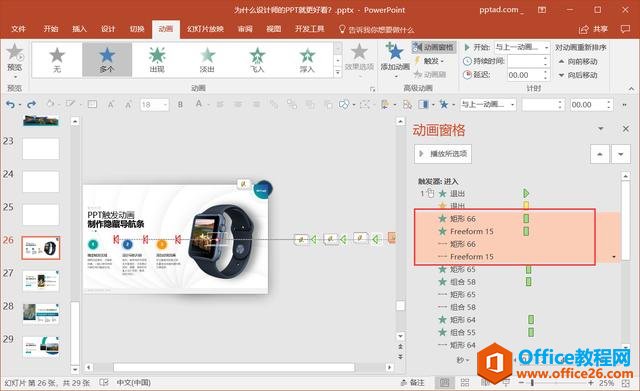Image resolution: width=640 pixels, height=391 pixels.
Task: Click 备注 (Notes) in the status bar
Action: pos(412,382)
